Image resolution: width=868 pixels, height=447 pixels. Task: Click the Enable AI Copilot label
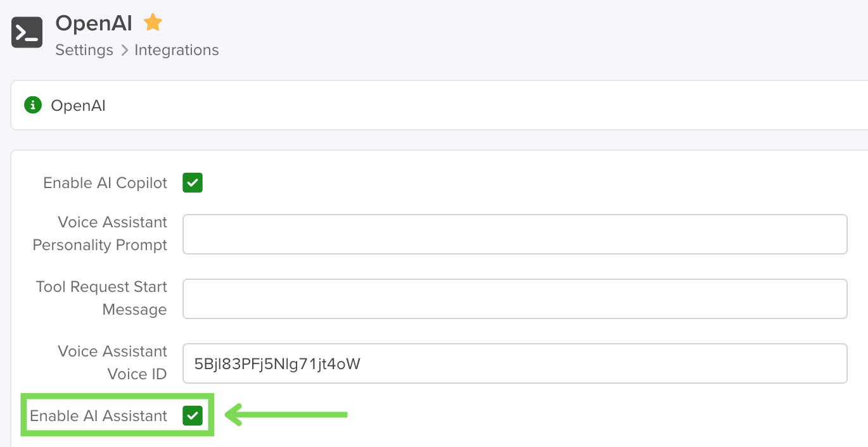click(105, 183)
